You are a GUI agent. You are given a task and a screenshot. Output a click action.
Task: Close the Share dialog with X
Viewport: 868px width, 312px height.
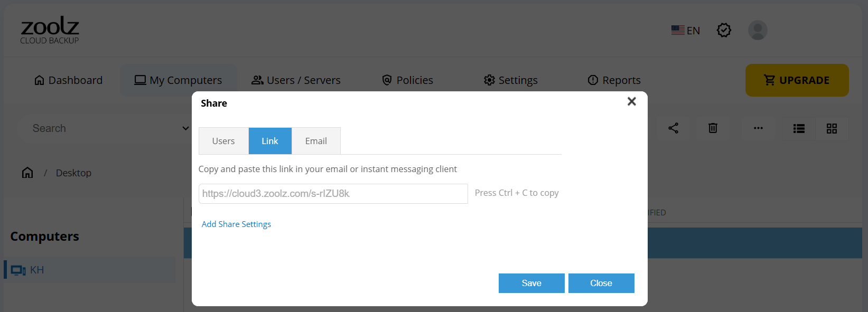tap(631, 101)
